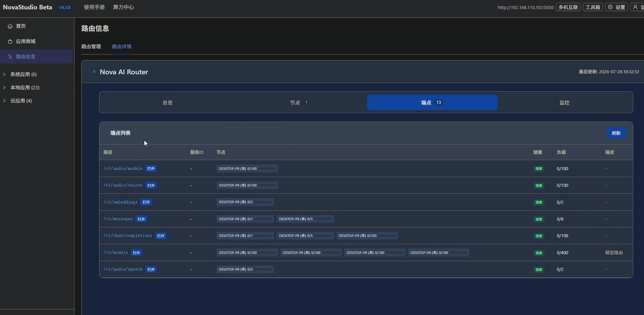Click the 0/106 load value

click(563, 236)
